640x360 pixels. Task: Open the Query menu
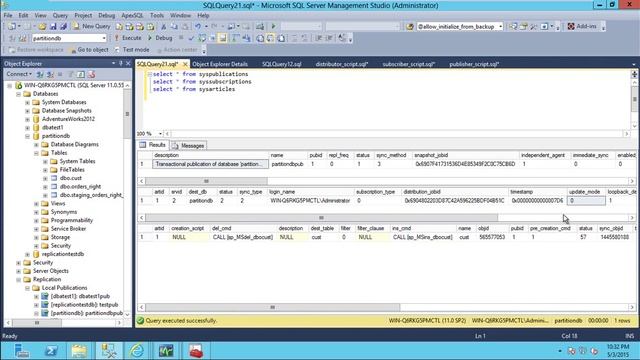tap(60, 16)
